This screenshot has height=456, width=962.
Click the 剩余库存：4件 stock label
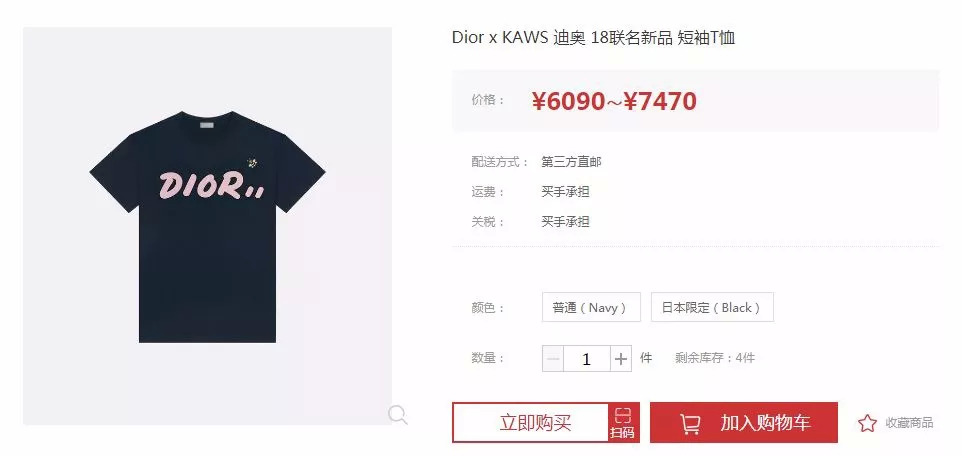point(715,358)
